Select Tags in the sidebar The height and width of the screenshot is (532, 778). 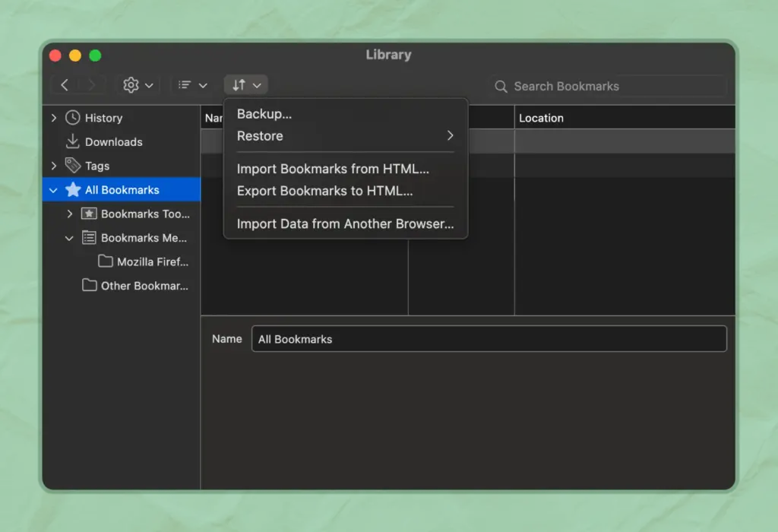click(x=122, y=166)
